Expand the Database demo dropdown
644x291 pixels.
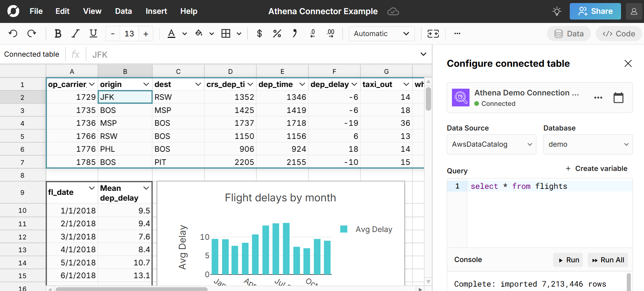pos(588,144)
